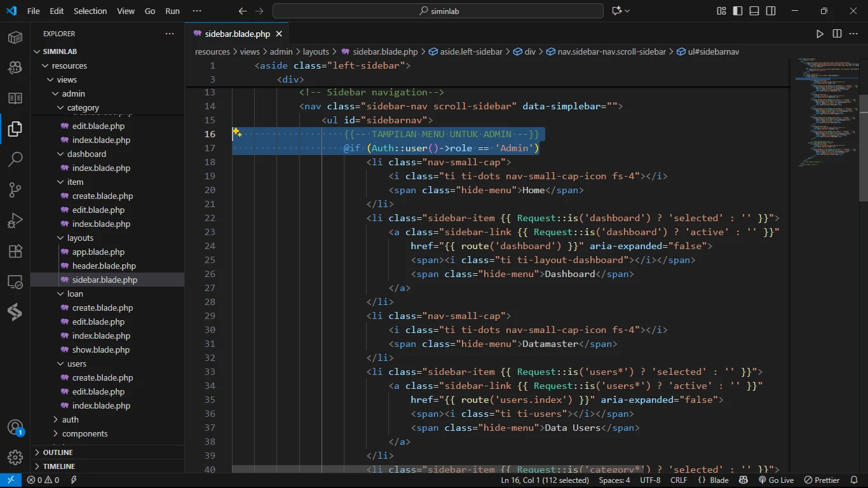
Task: Click the siminlab search box
Action: [438, 11]
